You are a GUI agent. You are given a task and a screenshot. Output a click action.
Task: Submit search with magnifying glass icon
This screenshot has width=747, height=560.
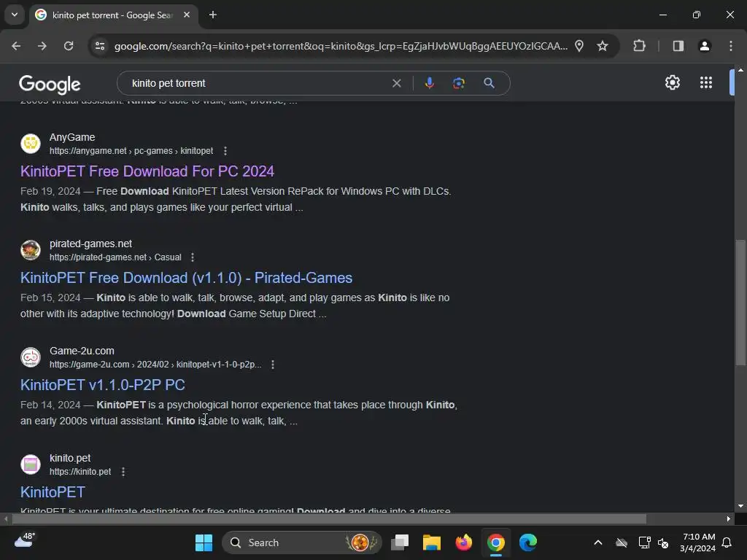pyautogui.click(x=489, y=83)
